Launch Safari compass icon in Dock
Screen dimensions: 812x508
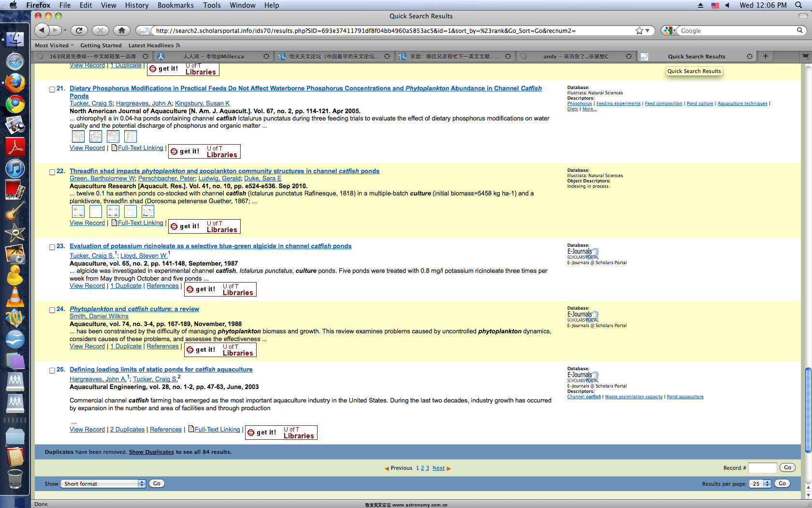[15, 62]
